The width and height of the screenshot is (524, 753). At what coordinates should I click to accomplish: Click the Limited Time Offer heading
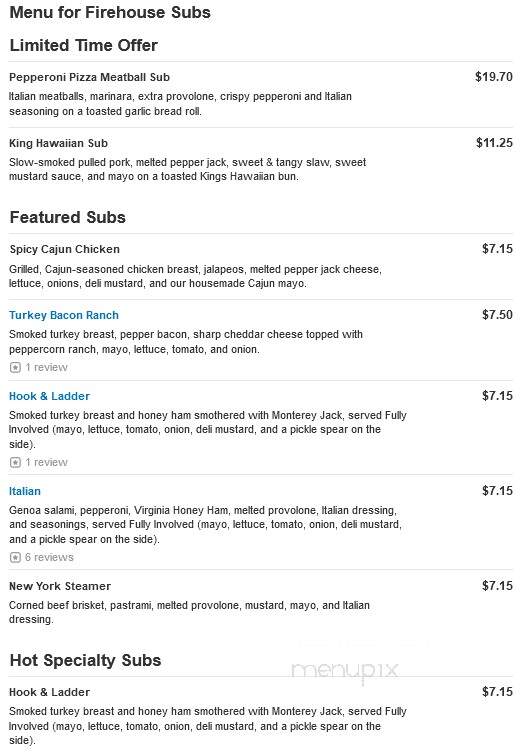[84, 45]
